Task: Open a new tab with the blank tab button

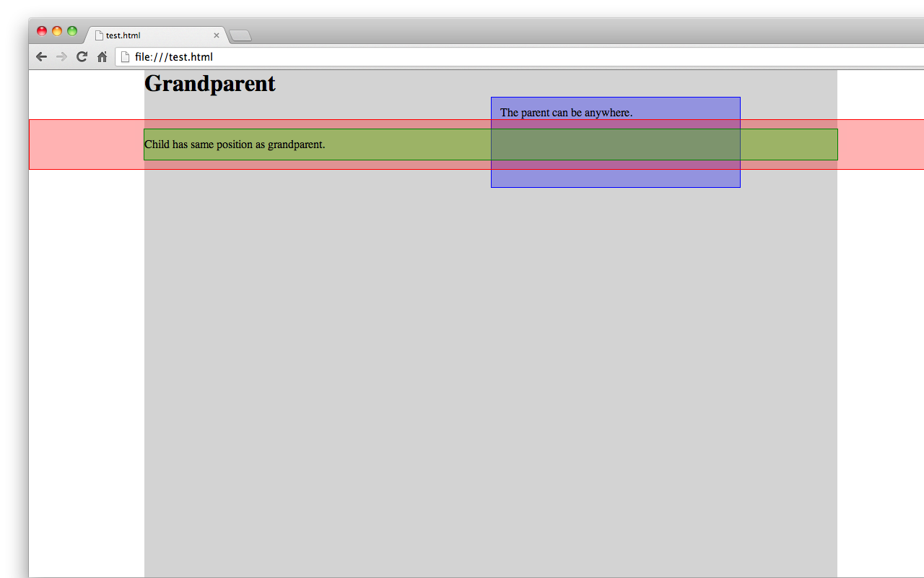Action: (240, 35)
